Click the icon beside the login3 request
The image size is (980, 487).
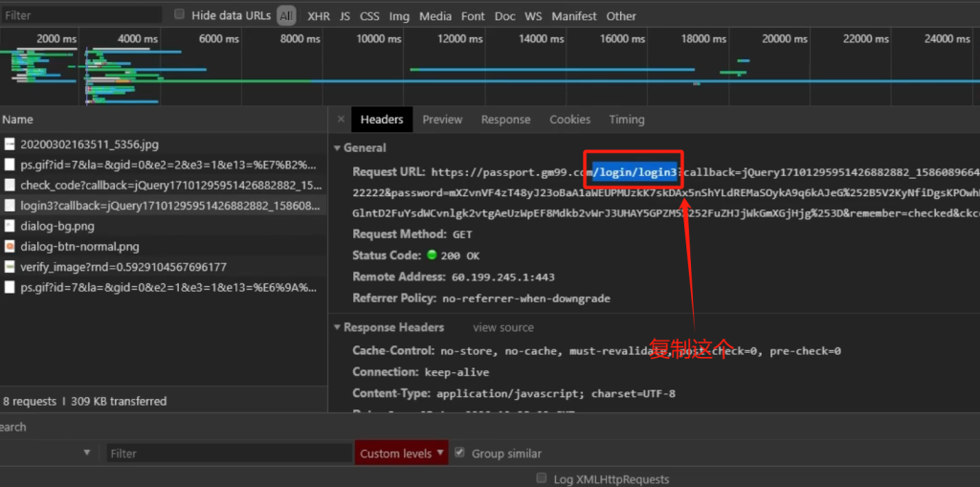coord(10,206)
